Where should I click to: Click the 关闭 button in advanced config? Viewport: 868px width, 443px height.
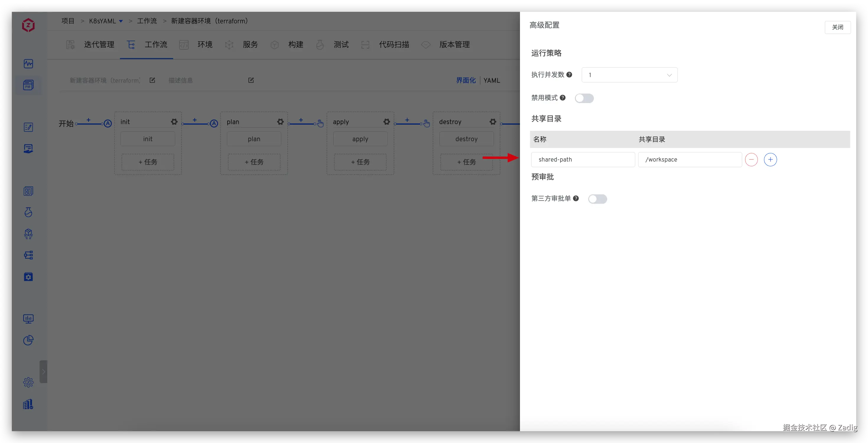click(x=837, y=27)
